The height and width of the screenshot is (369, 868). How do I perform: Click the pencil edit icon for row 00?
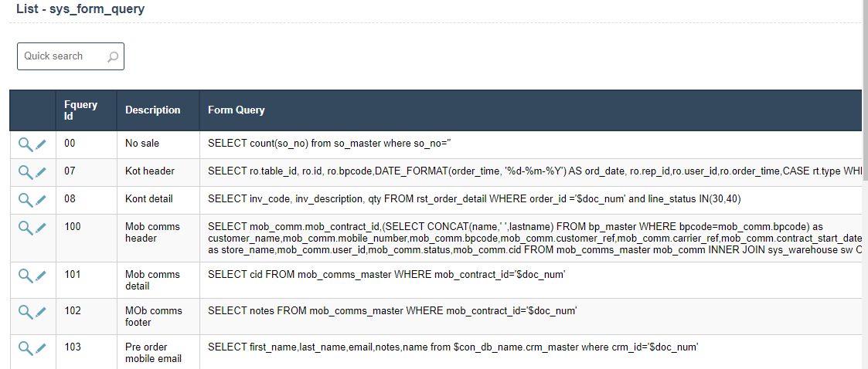pos(41,144)
